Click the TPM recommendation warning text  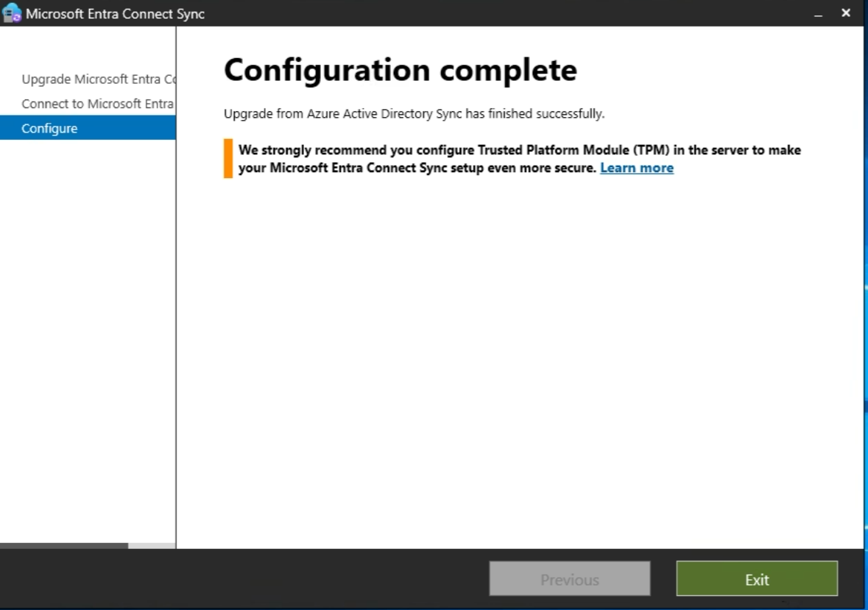[x=515, y=158]
